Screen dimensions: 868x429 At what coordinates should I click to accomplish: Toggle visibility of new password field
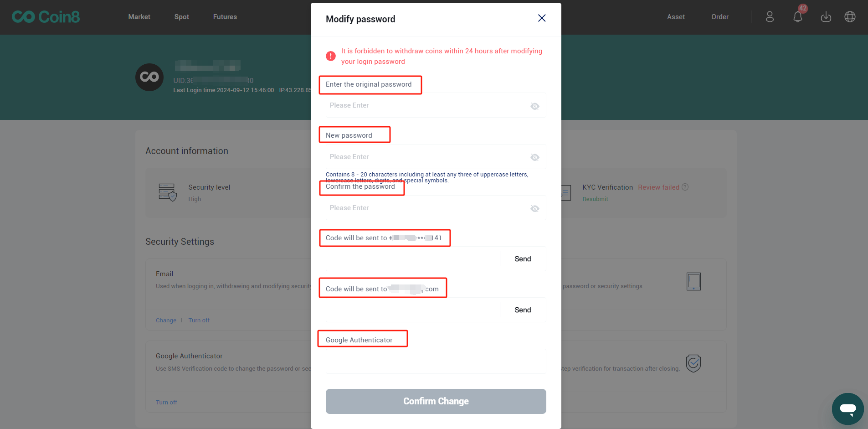tap(535, 157)
